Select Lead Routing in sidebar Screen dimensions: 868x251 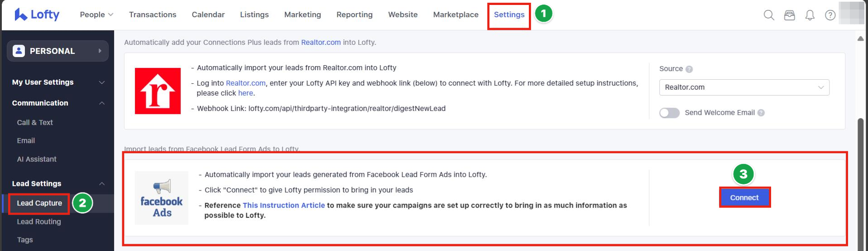click(39, 222)
